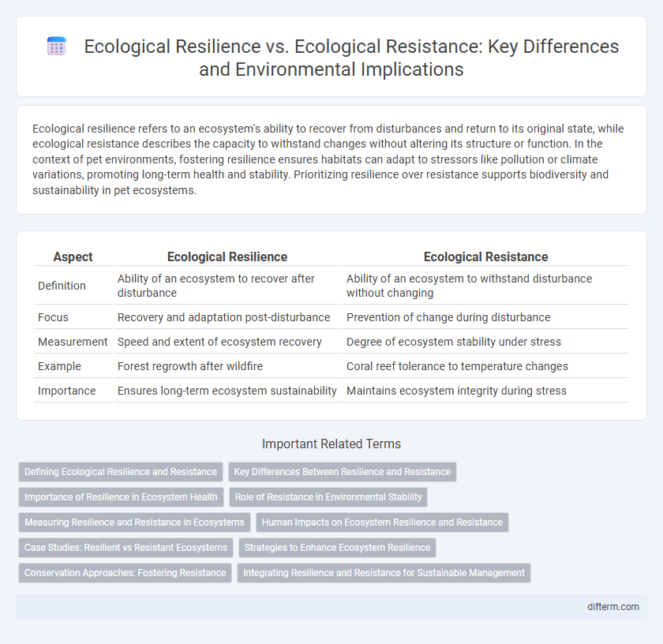663x644 pixels.
Task: Click 'Prevention of change during disturbance' cell
Action: click(485, 317)
